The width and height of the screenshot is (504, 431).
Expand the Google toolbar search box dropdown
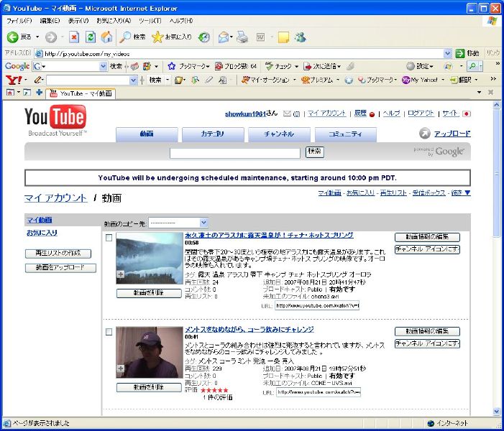click(102, 66)
